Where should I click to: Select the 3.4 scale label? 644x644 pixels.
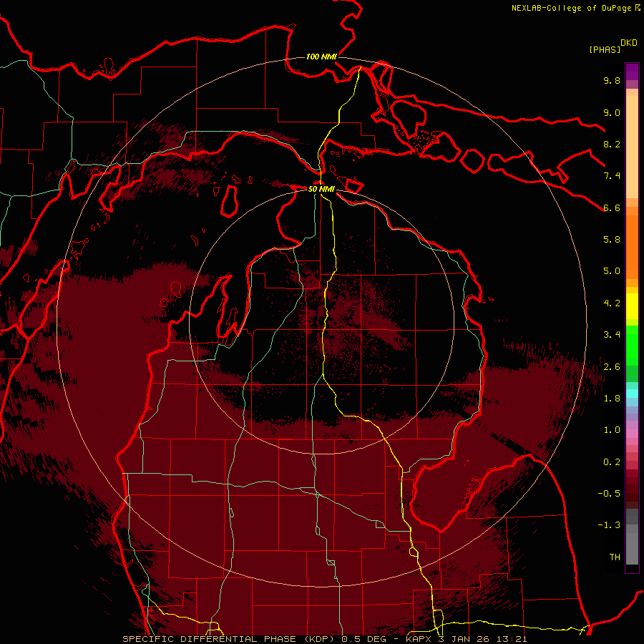[x=612, y=335]
